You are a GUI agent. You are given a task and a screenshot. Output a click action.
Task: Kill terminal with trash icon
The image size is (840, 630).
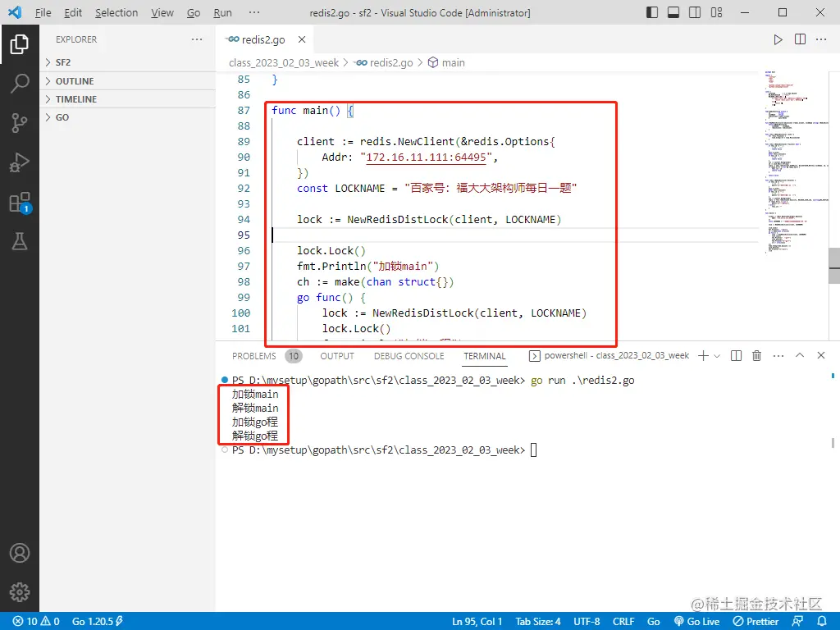(x=756, y=356)
